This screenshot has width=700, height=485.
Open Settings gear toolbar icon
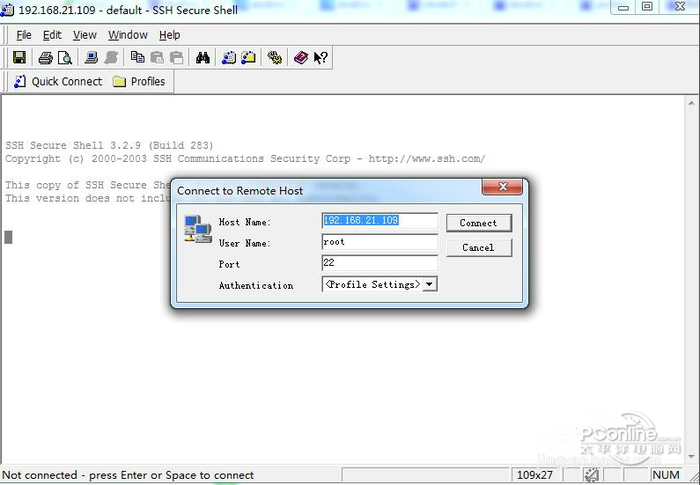click(x=275, y=58)
